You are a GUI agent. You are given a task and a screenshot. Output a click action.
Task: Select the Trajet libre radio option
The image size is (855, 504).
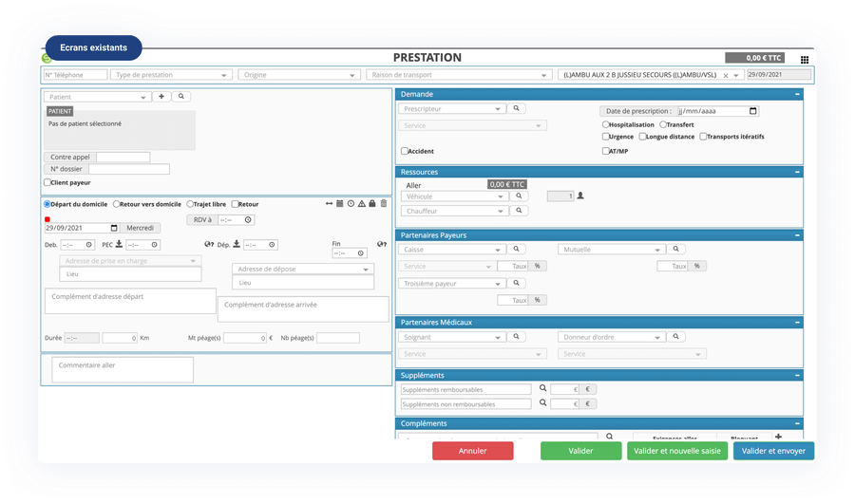coord(190,204)
